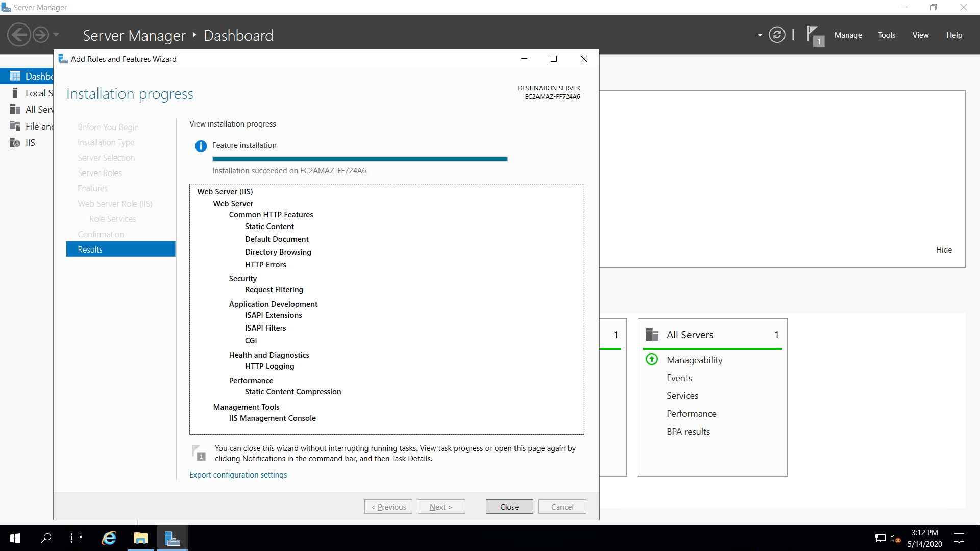
Task: Launch Internet Explorer from the taskbar
Action: coord(109,538)
